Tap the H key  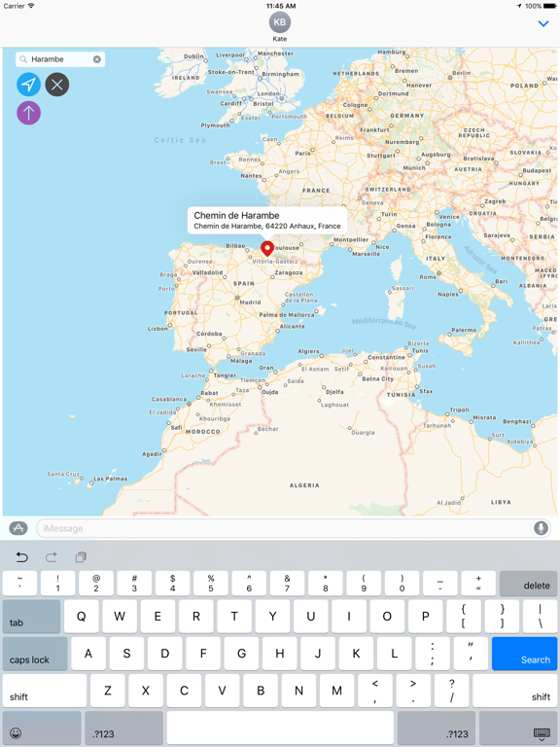point(280,654)
